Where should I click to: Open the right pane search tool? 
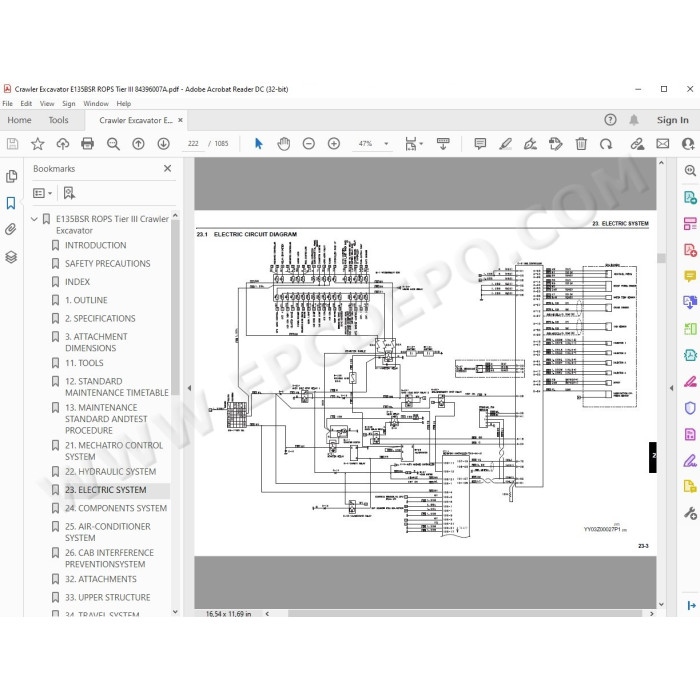click(x=690, y=171)
